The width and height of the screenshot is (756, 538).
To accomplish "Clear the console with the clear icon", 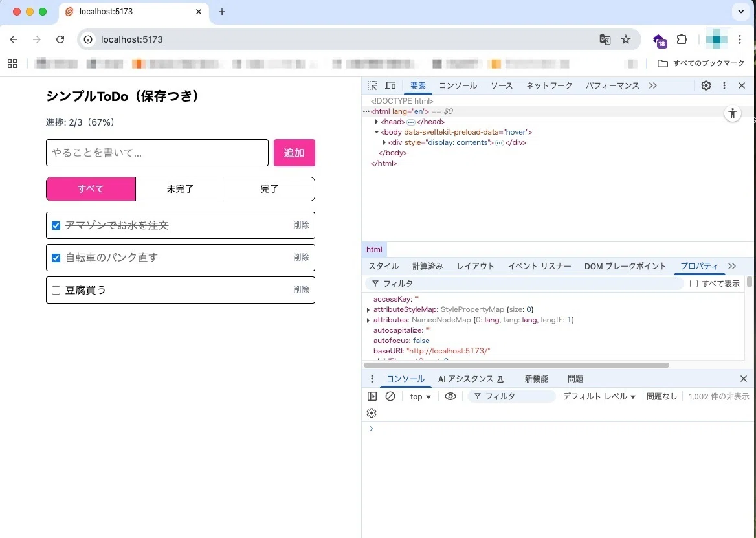I will point(390,396).
